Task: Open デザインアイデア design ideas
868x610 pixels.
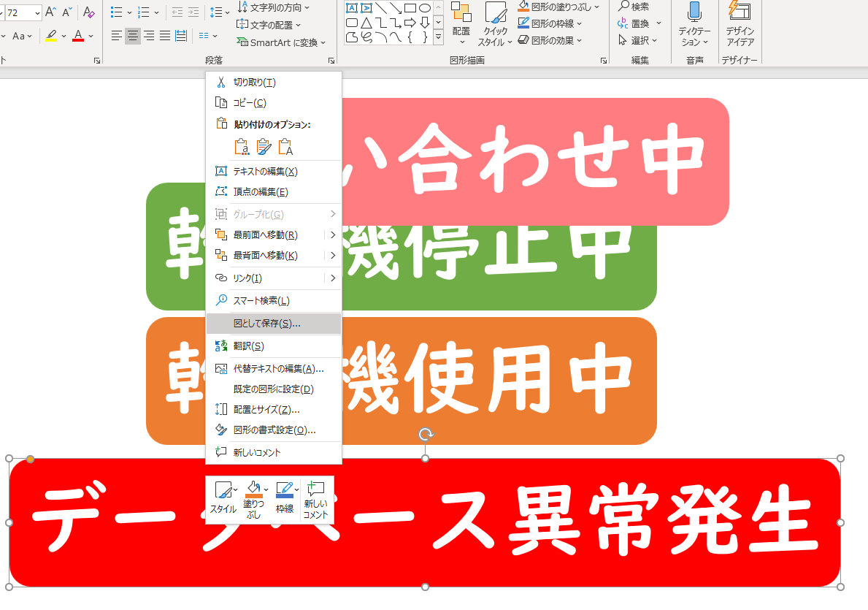Action: [740, 23]
